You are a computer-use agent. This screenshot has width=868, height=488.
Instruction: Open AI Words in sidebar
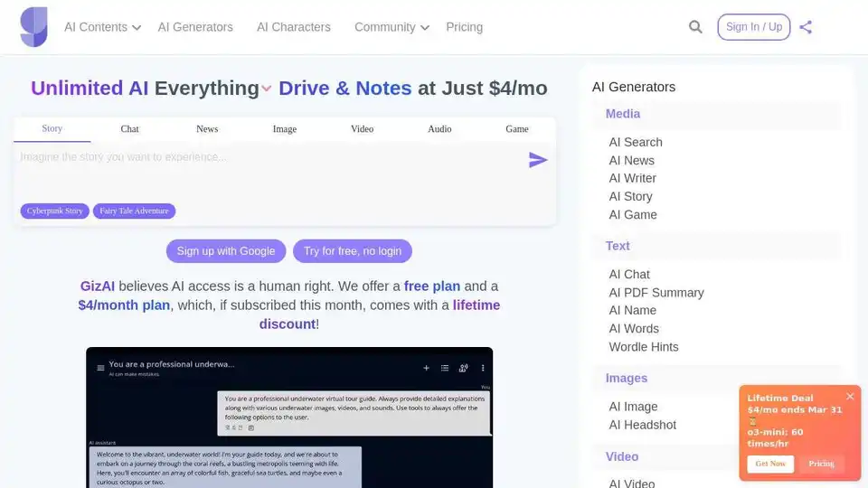pos(634,329)
